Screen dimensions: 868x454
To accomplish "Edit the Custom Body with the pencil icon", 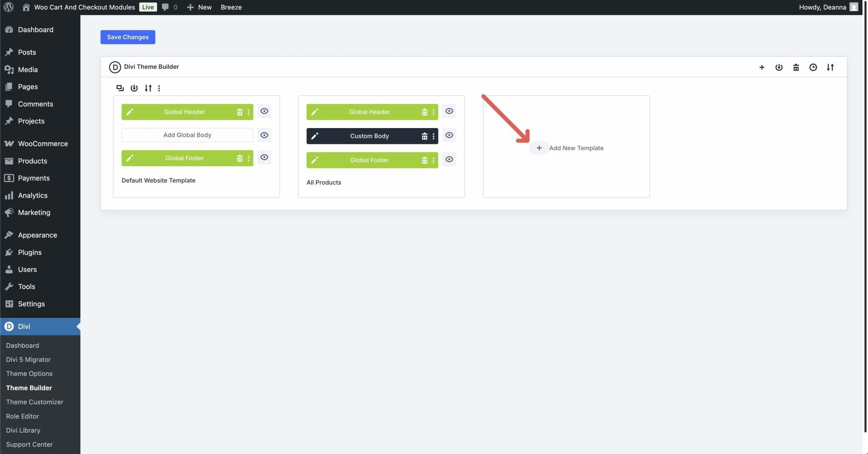I will pos(315,136).
